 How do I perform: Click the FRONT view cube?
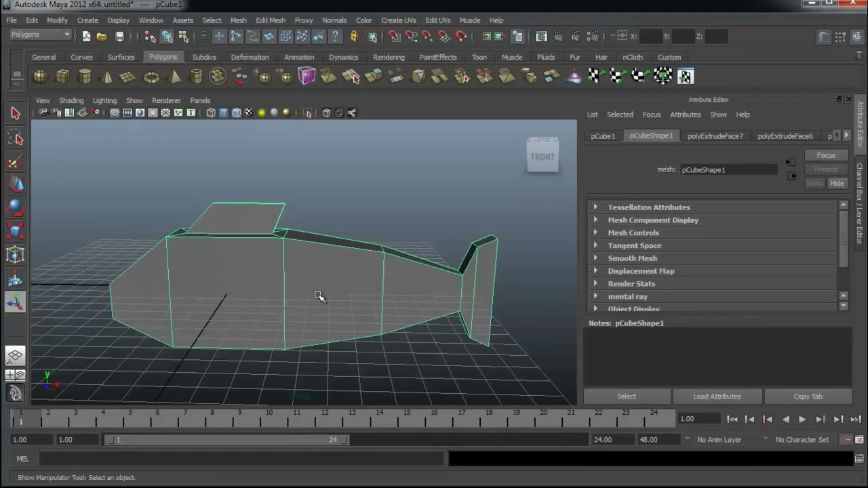[x=542, y=155]
